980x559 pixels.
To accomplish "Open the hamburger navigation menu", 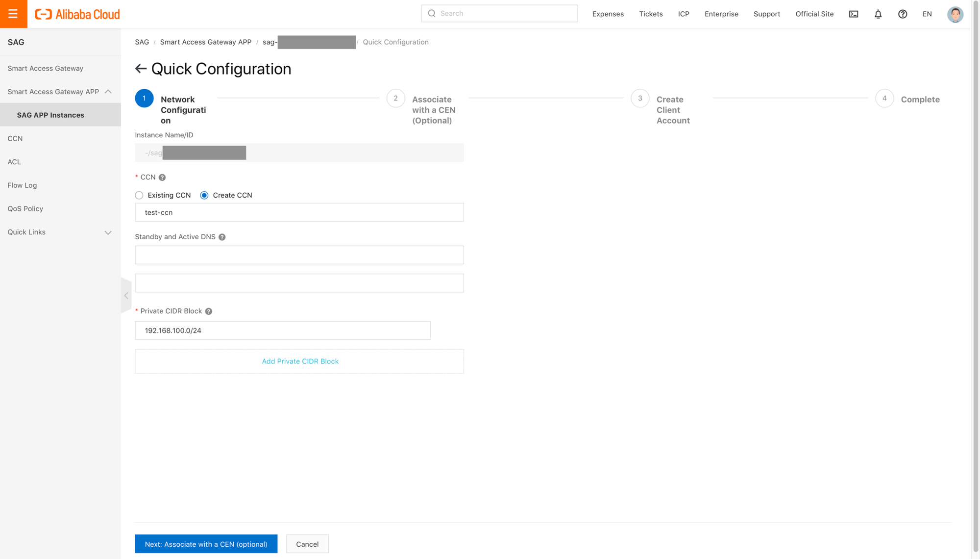I will [x=13, y=14].
